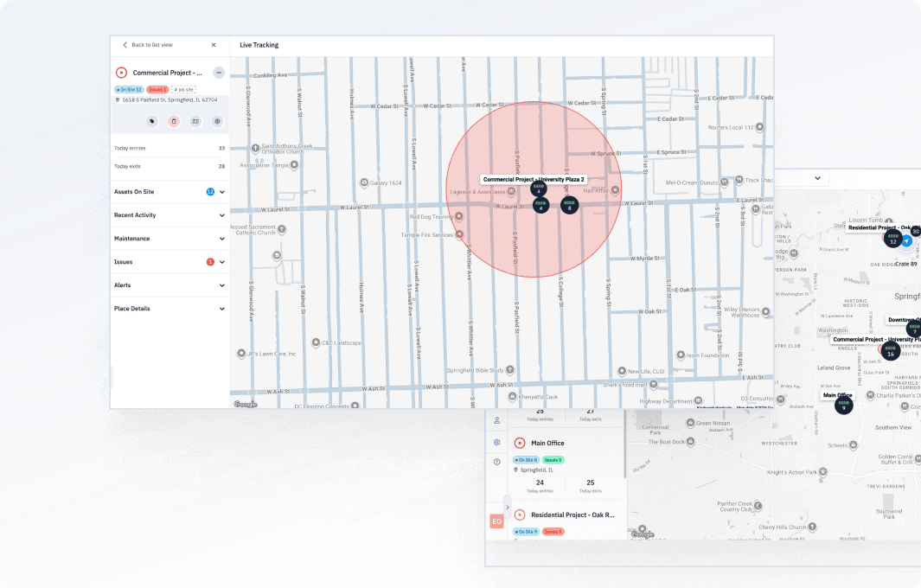Screen dimensions: 921x588
Task: Go back to list view
Action: coord(147,45)
